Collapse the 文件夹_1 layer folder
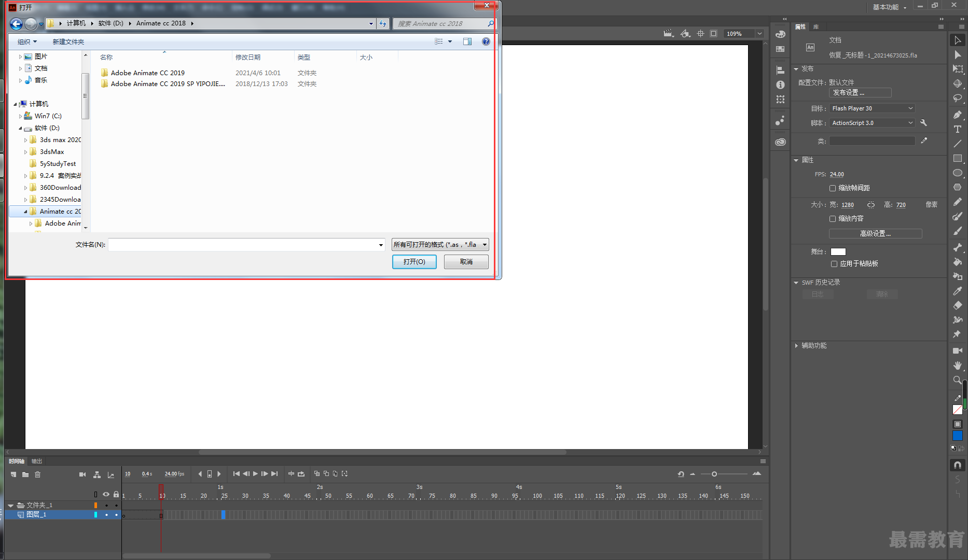 (10, 506)
